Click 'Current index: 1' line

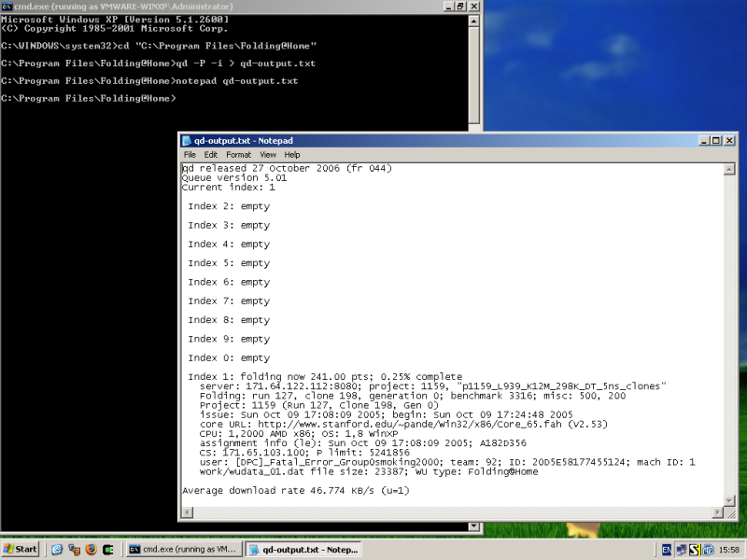click(228, 188)
